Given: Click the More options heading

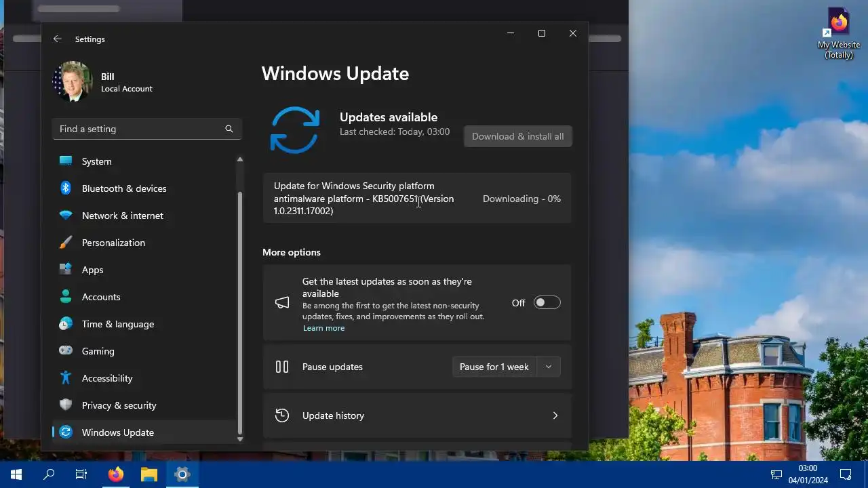Looking at the screenshot, I should 292,252.
